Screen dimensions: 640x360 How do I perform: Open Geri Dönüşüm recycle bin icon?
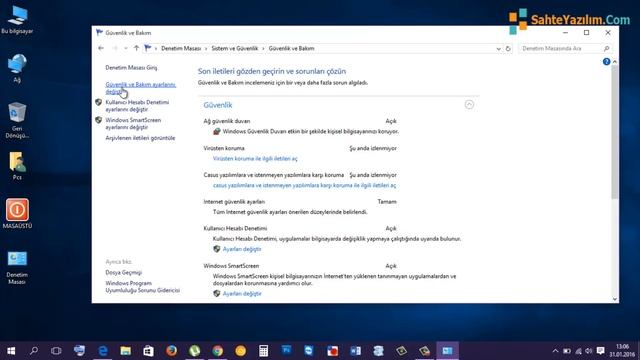pyautogui.click(x=17, y=120)
